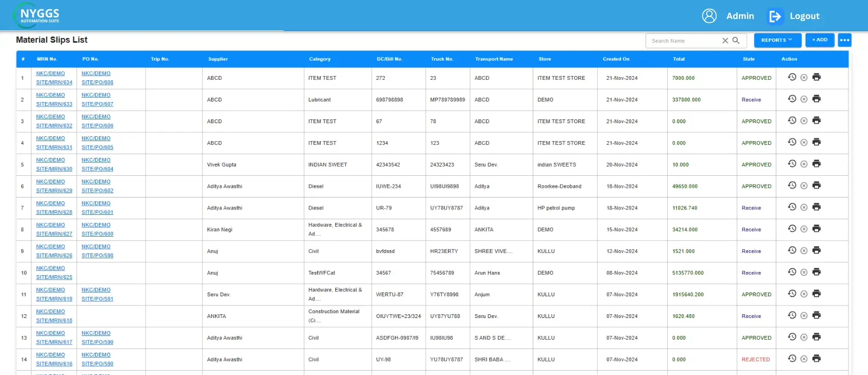The width and height of the screenshot is (868, 375).
Task: Open the three-dots more options button
Action: [845, 40]
